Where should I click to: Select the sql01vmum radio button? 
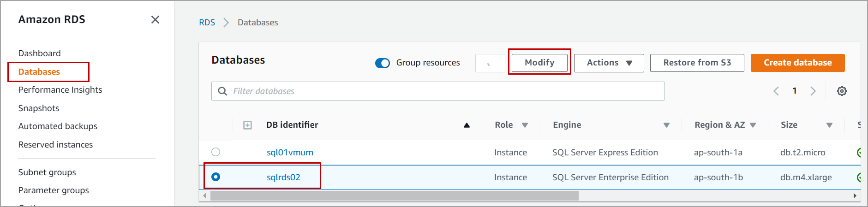[x=216, y=152]
